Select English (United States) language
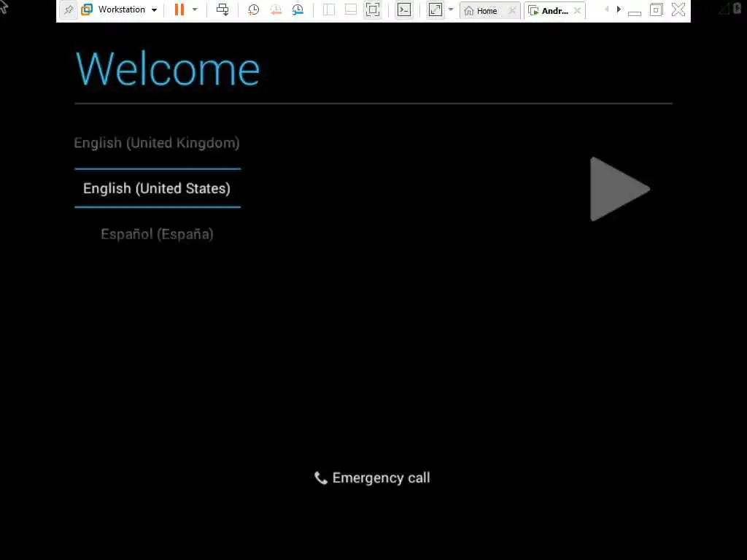 click(x=158, y=188)
